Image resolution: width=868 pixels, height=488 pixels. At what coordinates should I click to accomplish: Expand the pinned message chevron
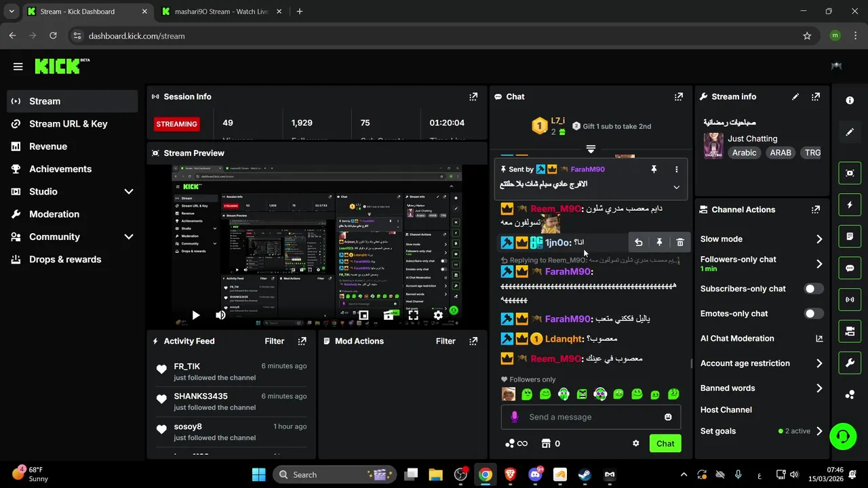pyautogui.click(x=676, y=187)
